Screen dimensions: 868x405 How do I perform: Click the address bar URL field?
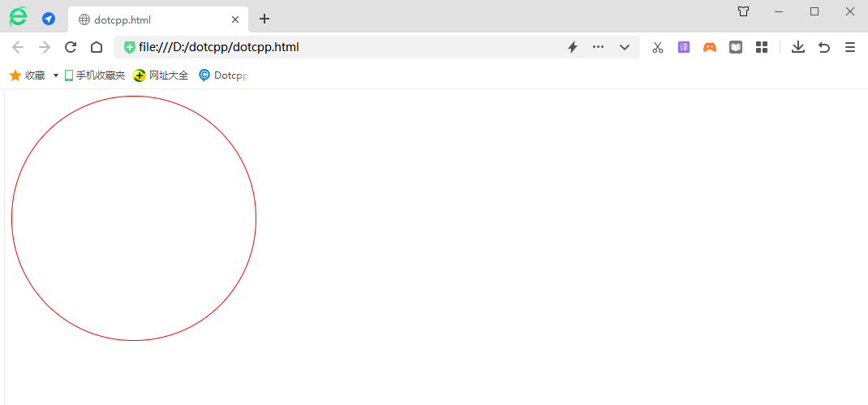[341, 47]
